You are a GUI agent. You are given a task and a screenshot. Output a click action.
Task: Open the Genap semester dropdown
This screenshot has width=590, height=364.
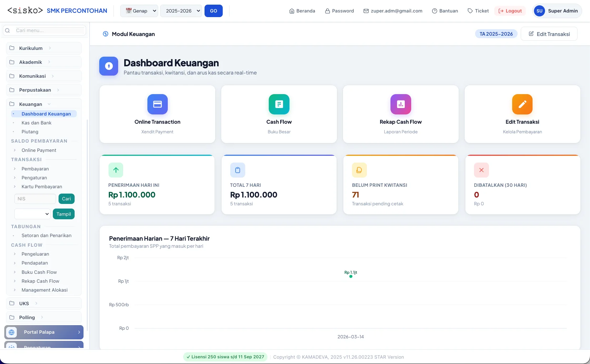[x=139, y=11]
